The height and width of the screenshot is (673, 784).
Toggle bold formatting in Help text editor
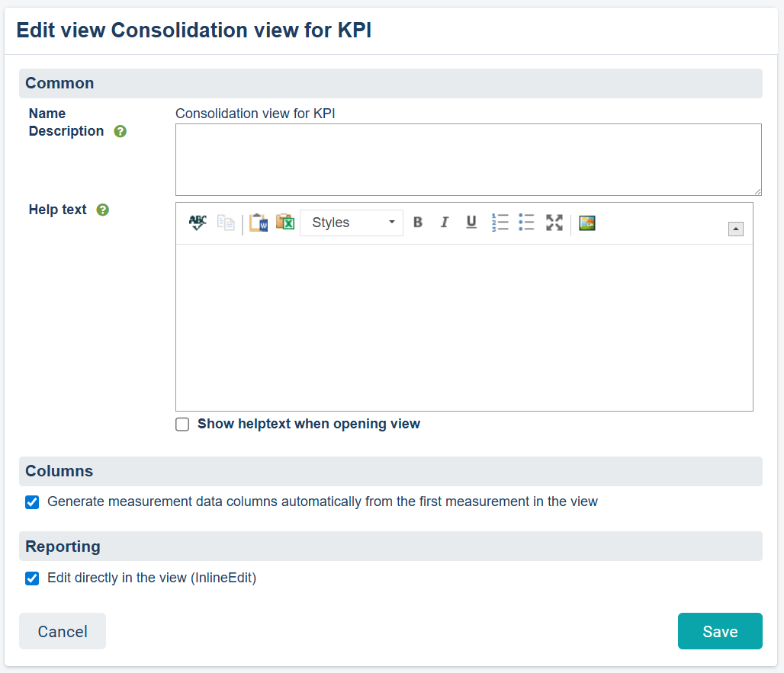[x=418, y=223]
